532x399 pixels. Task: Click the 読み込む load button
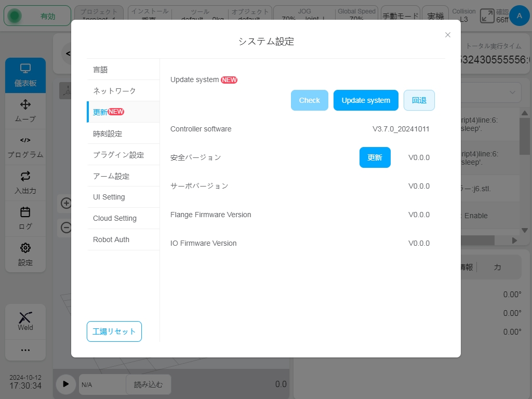point(148,384)
